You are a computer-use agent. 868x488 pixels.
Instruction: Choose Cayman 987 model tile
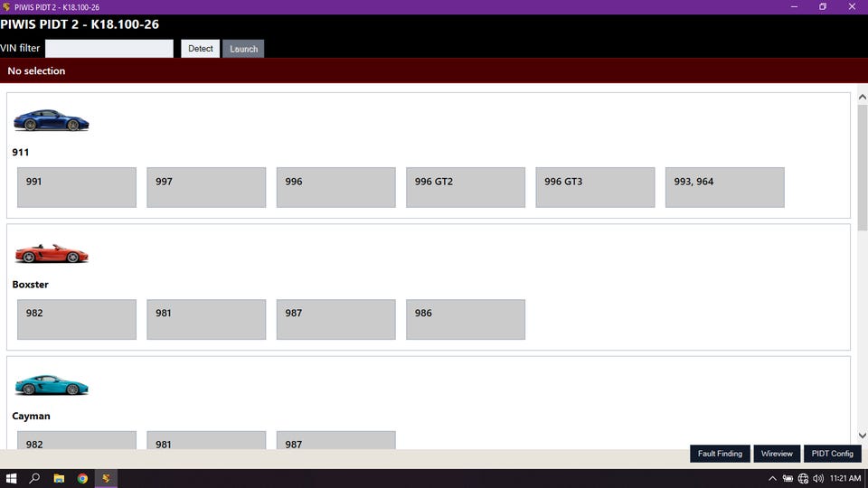(336, 440)
